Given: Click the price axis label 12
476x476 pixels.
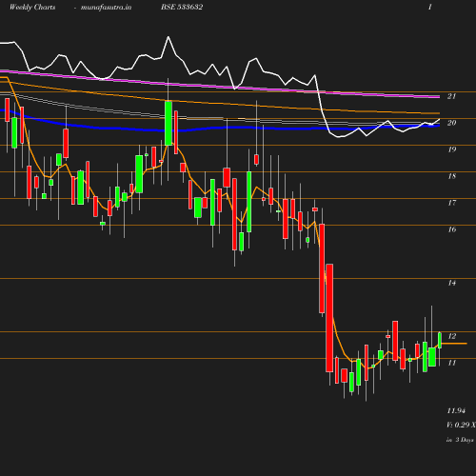Looking at the screenshot, I should (452, 336).
